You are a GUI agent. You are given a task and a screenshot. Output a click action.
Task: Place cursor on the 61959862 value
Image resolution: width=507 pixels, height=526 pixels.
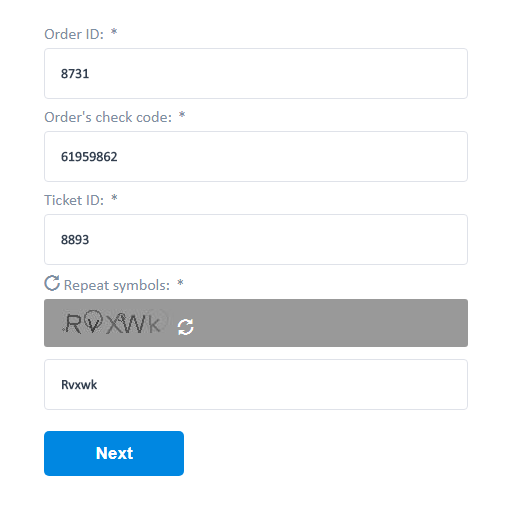89,157
